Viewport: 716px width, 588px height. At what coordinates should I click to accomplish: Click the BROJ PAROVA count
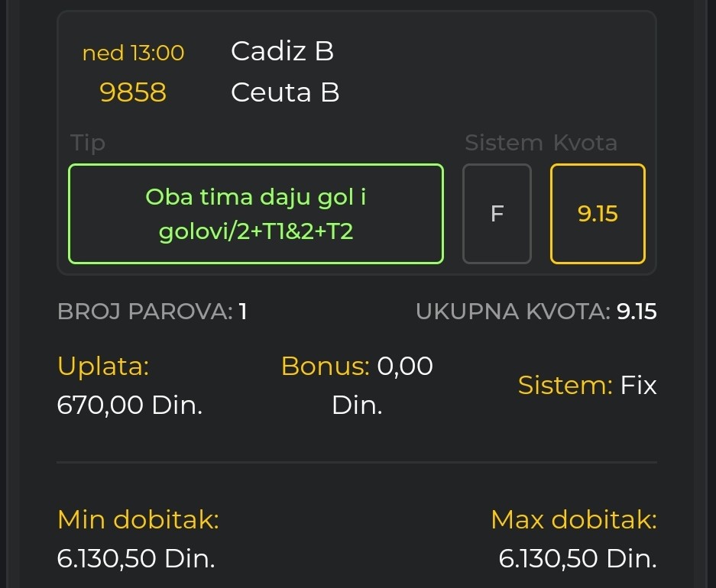(243, 312)
